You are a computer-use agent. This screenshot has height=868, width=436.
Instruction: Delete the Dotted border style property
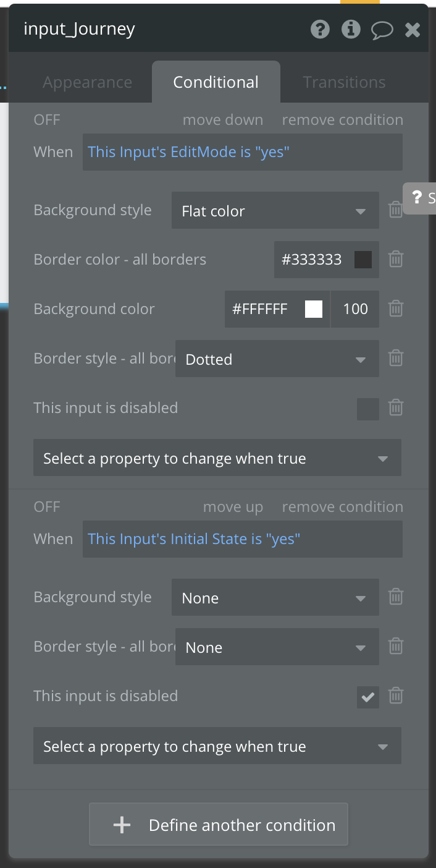396,358
